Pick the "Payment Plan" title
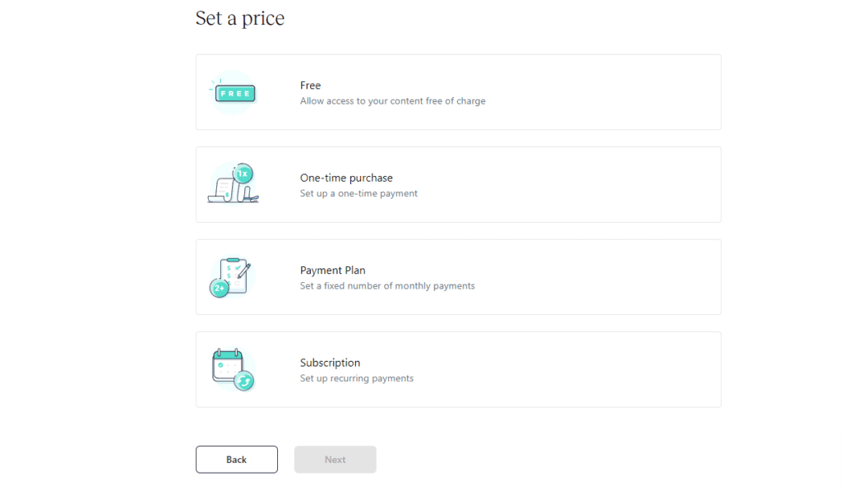 332,270
